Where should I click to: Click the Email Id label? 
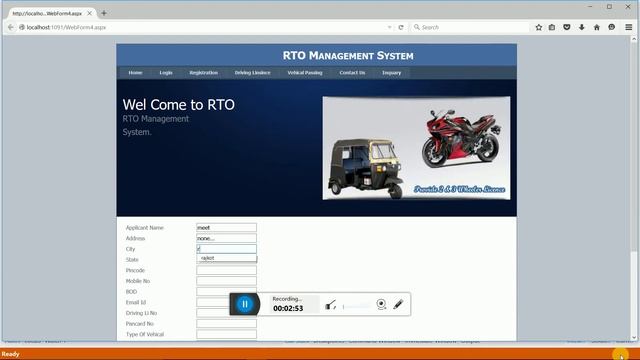pyautogui.click(x=136, y=302)
